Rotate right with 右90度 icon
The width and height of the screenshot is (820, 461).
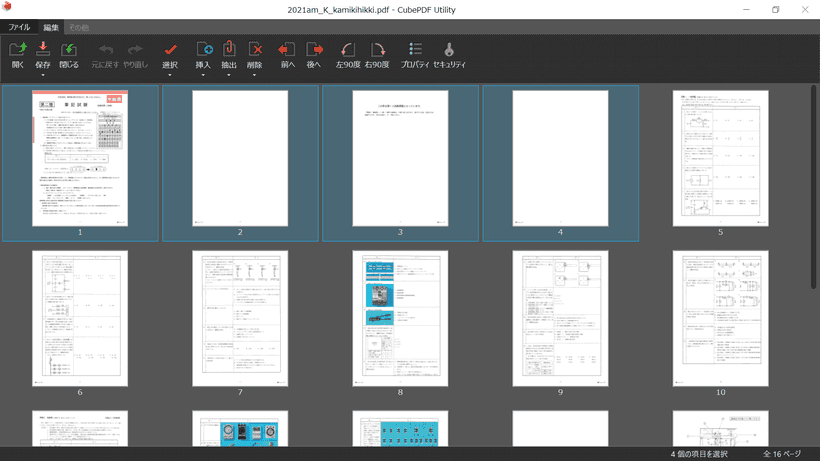pos(377,50)
